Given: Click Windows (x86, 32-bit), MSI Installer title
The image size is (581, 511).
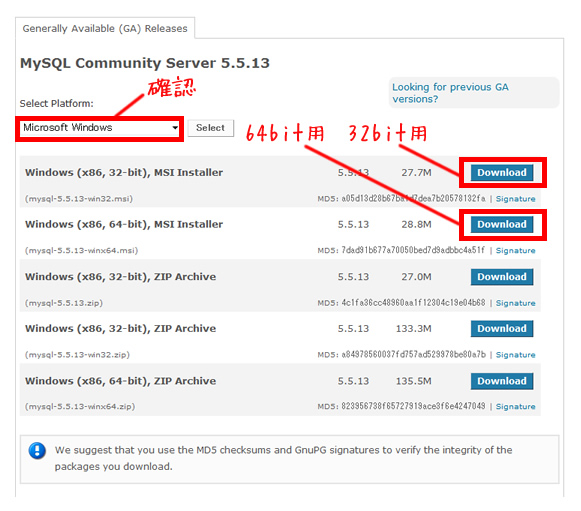Looking at the screenshot, I should click(124, 173).
